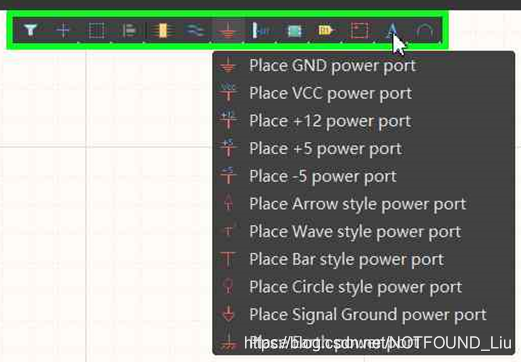521x362 pixels.
Task: Select the Place Sheet Symbol icon
Action: pos(294,31)
